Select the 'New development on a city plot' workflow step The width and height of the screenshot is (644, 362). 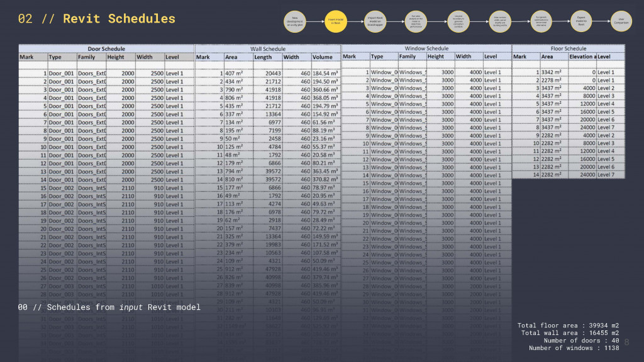296,20
